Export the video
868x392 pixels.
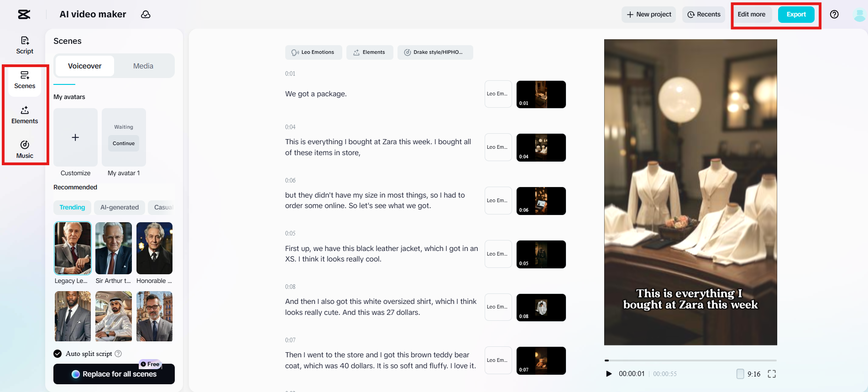(x=796, y=15)
